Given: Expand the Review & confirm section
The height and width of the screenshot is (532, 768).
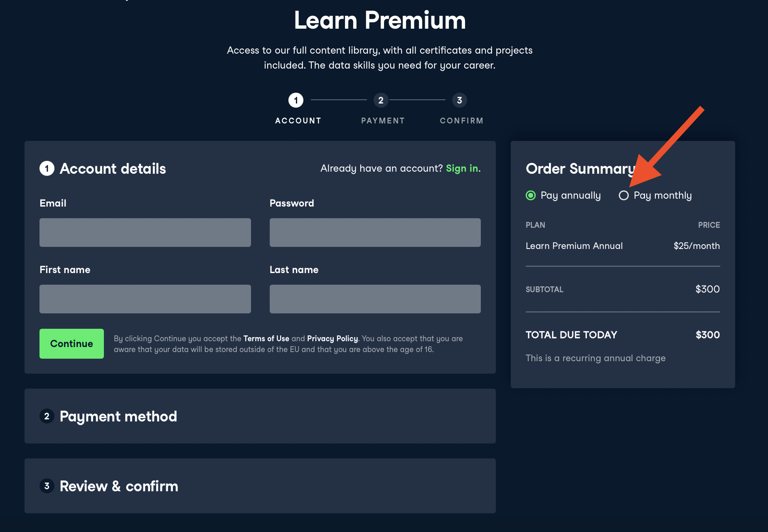Looking at the screenshot, I should click(x=119, y=486).
